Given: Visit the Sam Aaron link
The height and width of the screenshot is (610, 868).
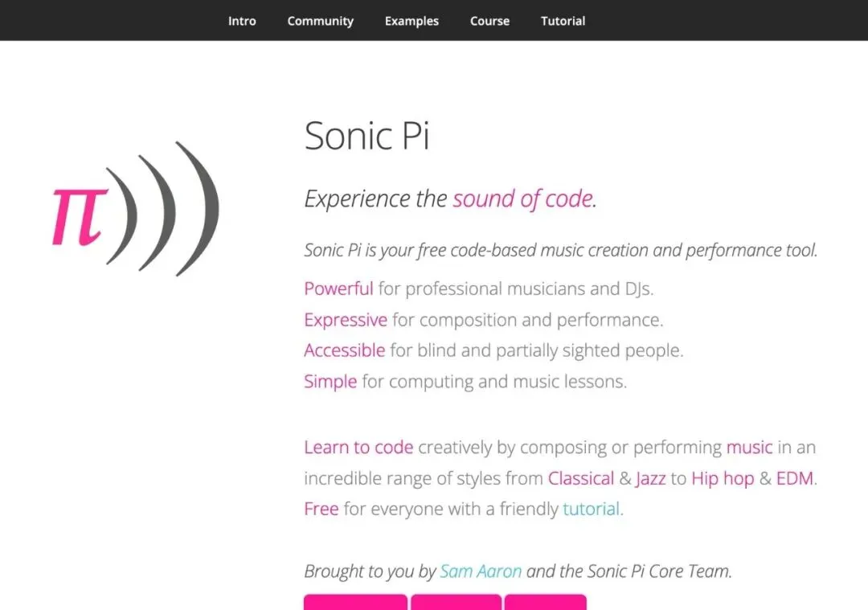Looking at the screenshot, I should 481,571.
